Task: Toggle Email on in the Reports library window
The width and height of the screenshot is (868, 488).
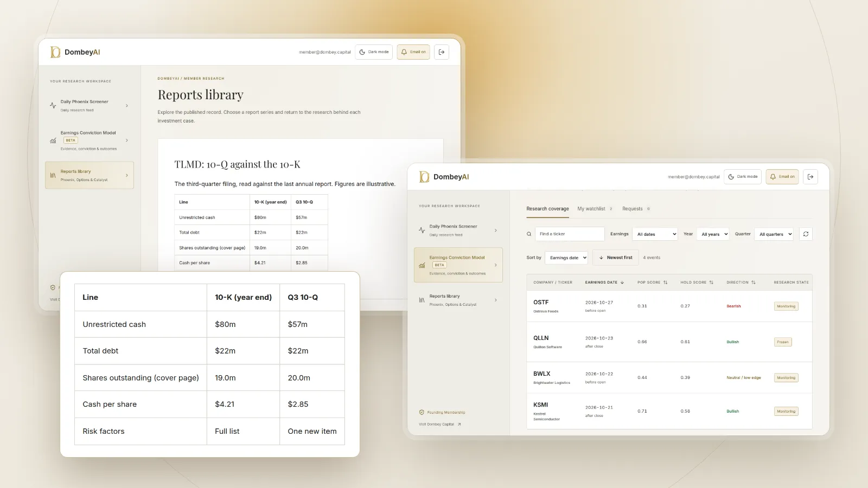Action: pos(413,52)
